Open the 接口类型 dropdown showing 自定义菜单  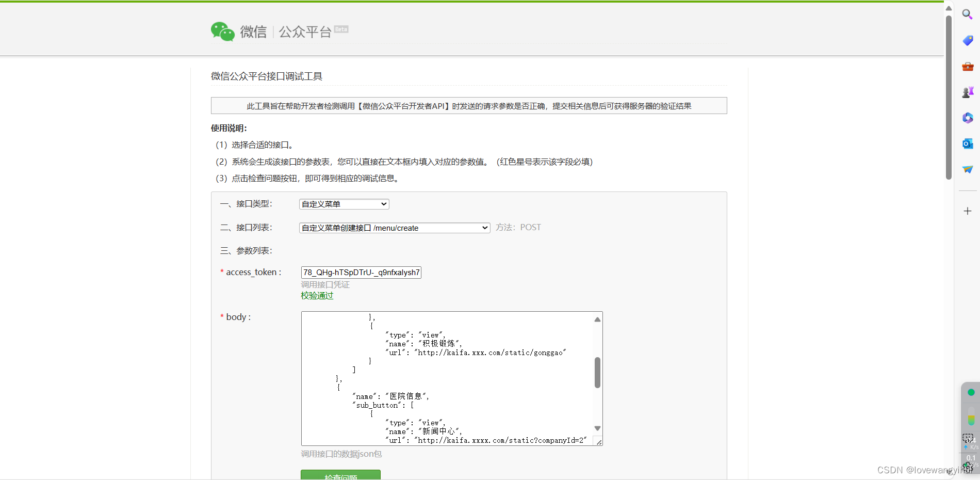(344, 204)
